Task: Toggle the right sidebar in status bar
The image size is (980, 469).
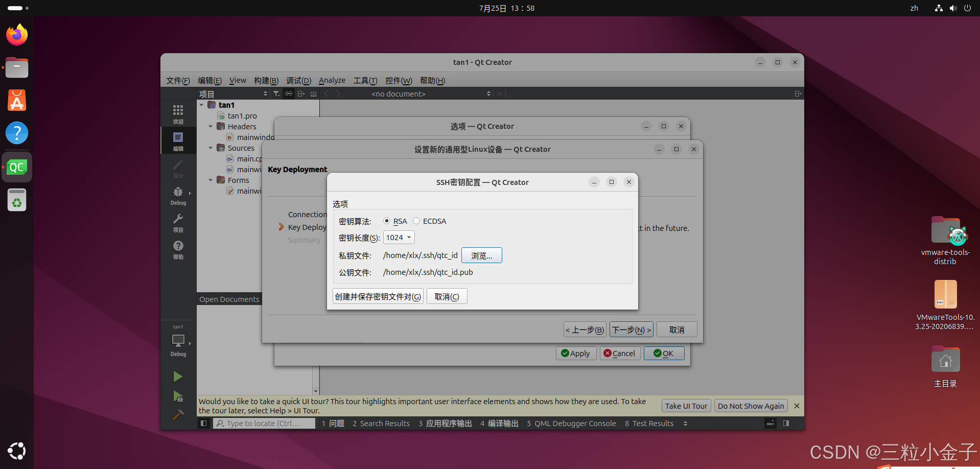Action: [786, 423]
